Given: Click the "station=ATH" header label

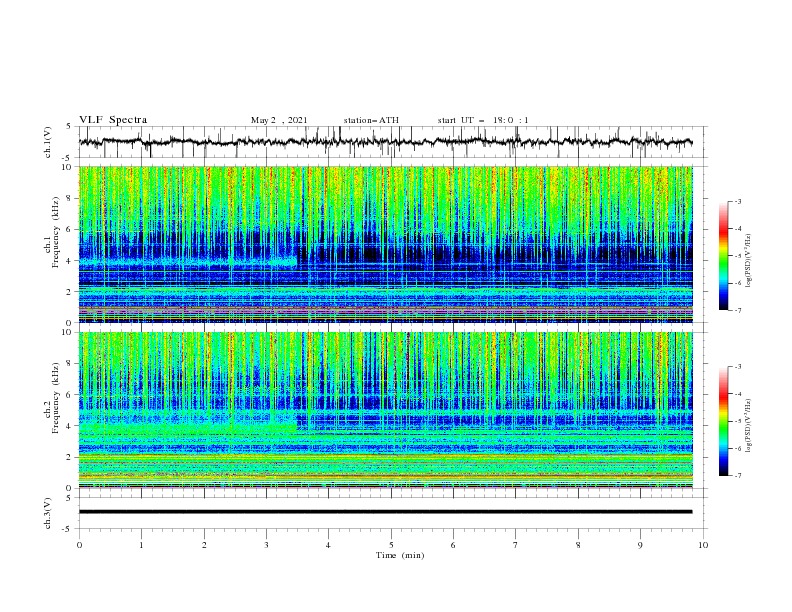Looking at the screenshot, I should point(371,120).
